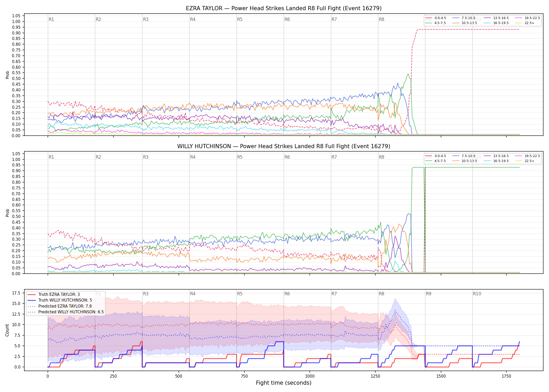Click the R1 round marker in top chart
The image size is (549, 392).
click(x=51, y=19)
